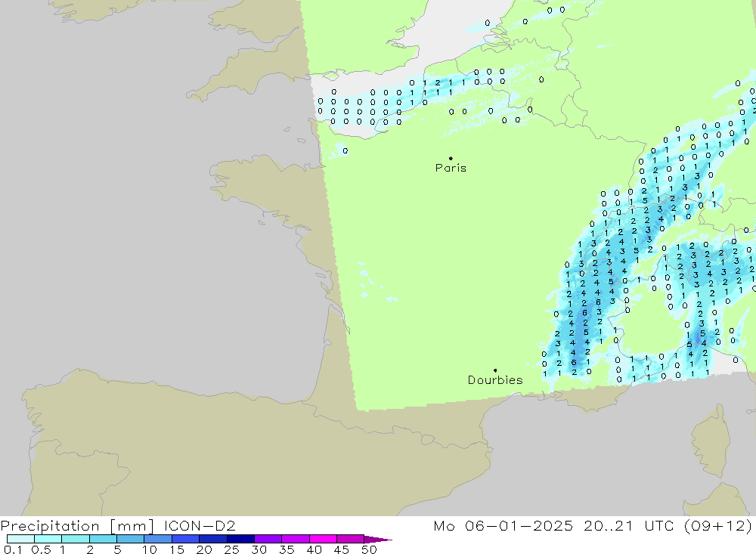756x554 pixels.
Task: Pick the 30–35 mm legend swatch
Action: point(268,539)
